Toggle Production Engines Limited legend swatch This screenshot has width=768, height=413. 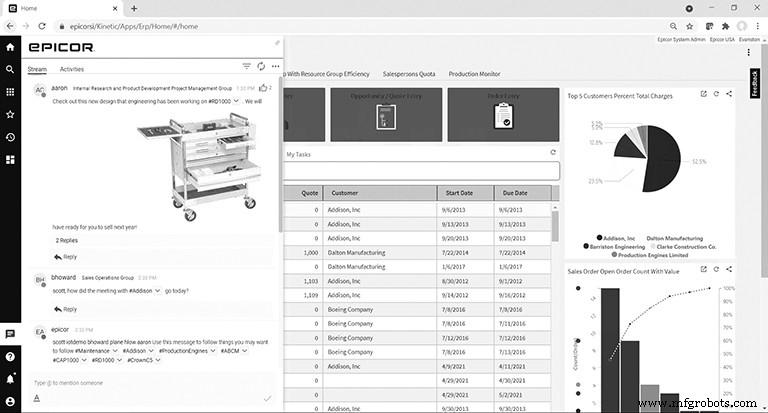point(614,255)
